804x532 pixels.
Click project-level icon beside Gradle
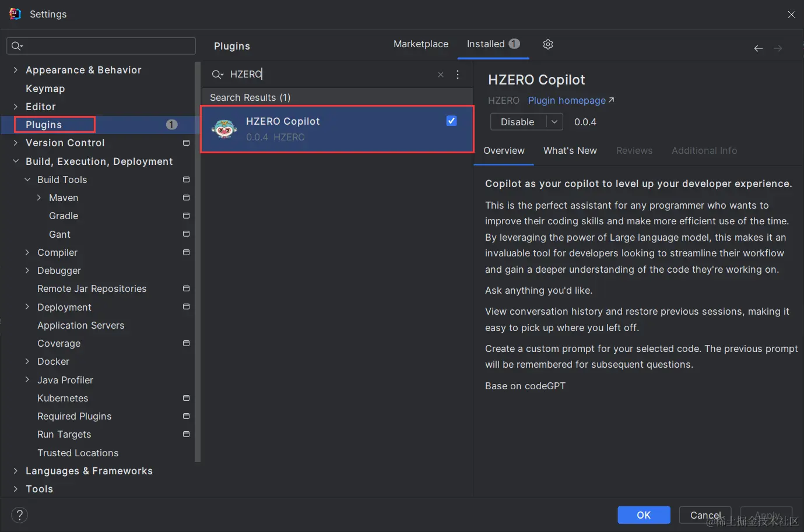186,216
